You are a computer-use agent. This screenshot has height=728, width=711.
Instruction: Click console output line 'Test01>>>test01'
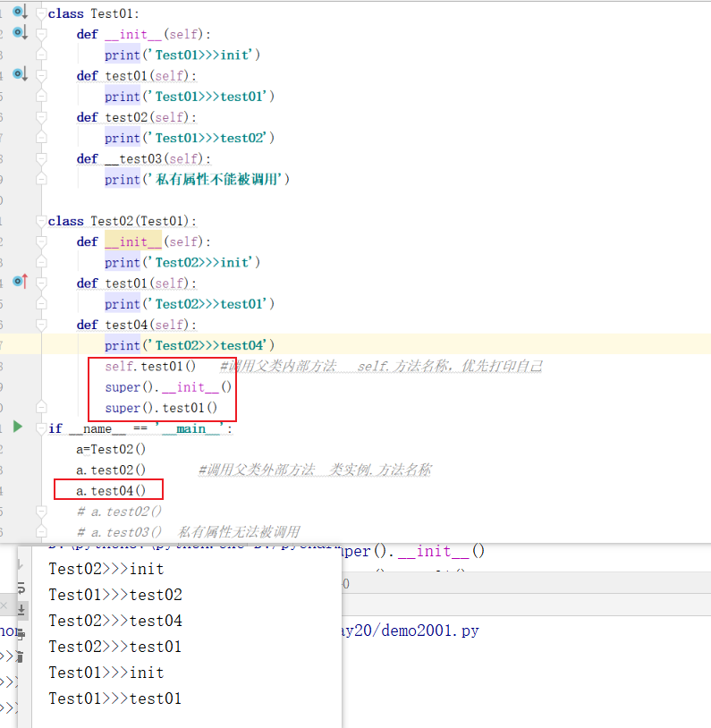tap(115, 698)
